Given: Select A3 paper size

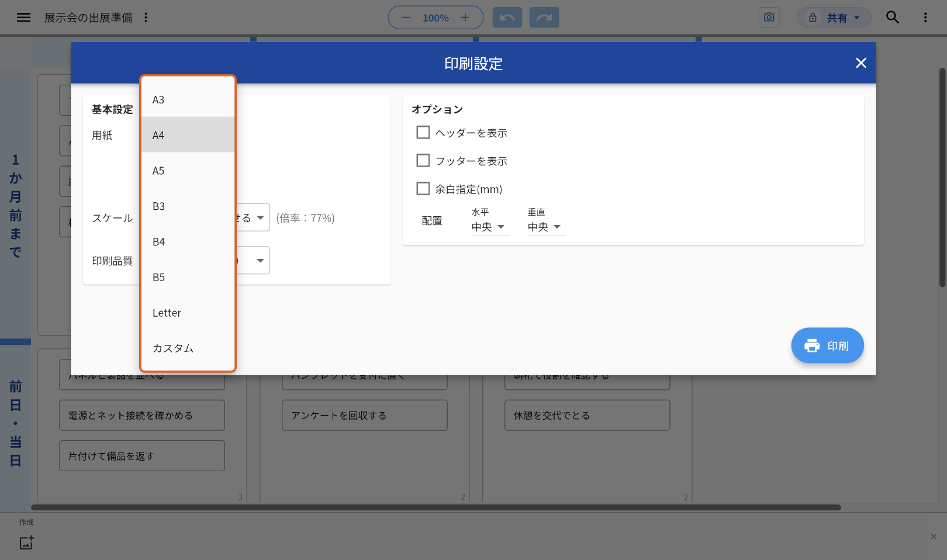Looking at the screenshot, I should pos(188,99).
